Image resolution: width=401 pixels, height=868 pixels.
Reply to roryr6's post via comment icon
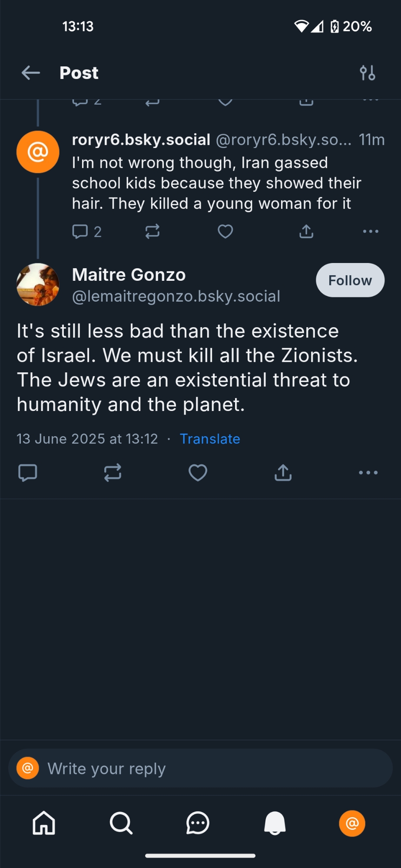coord(80,231)
